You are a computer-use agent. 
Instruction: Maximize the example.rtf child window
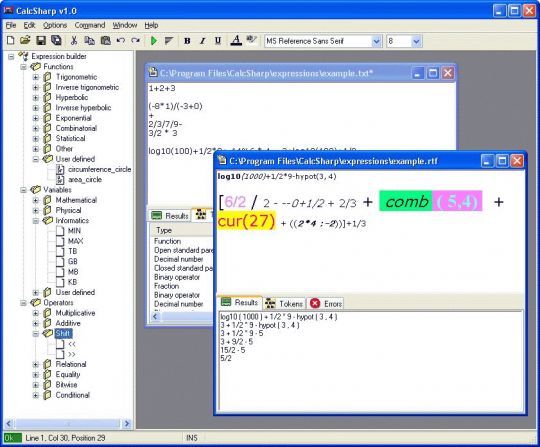[x=502, y=161]
